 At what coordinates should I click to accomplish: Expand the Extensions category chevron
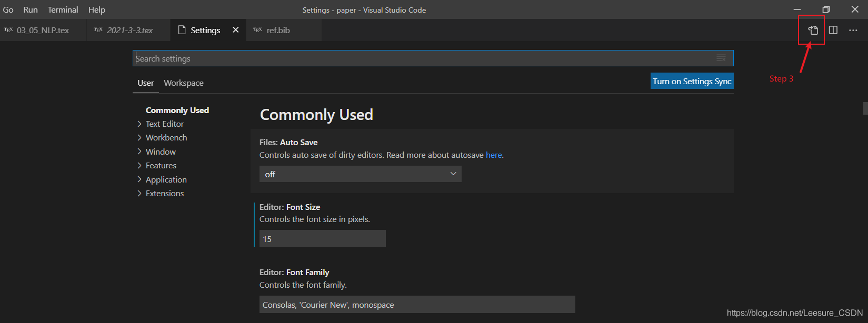pos(139,193)
